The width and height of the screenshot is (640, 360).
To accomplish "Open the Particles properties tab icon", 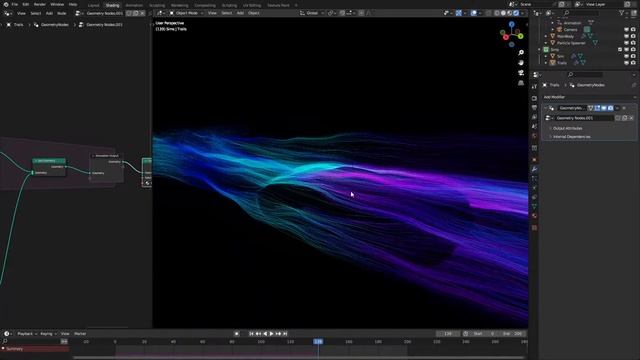I will point(534,178).
